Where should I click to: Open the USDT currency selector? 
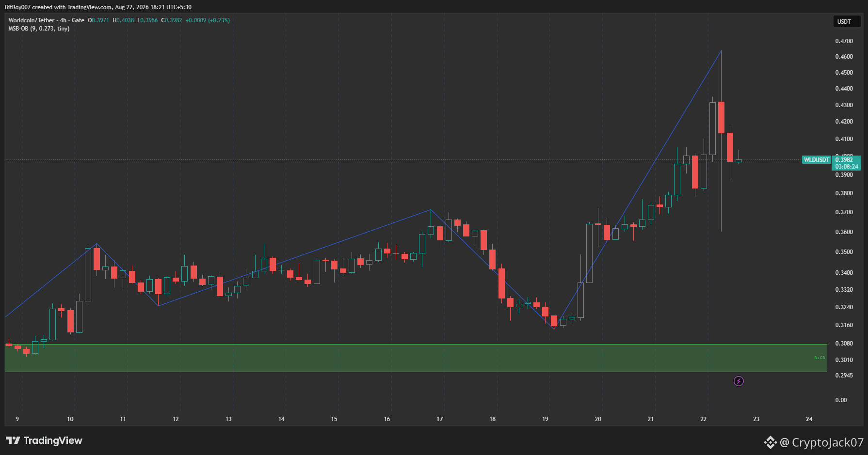coord(847,22)
